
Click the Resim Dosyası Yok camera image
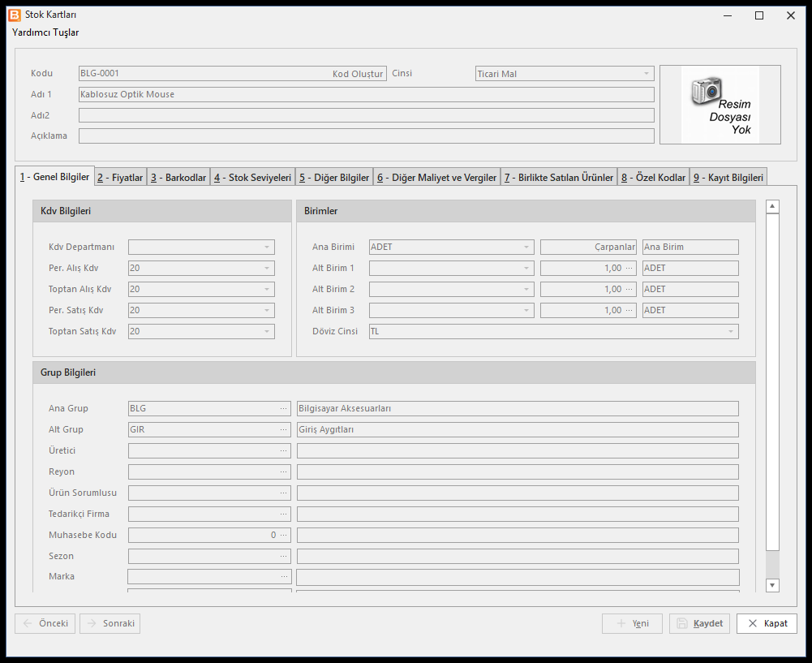(720, 105)
